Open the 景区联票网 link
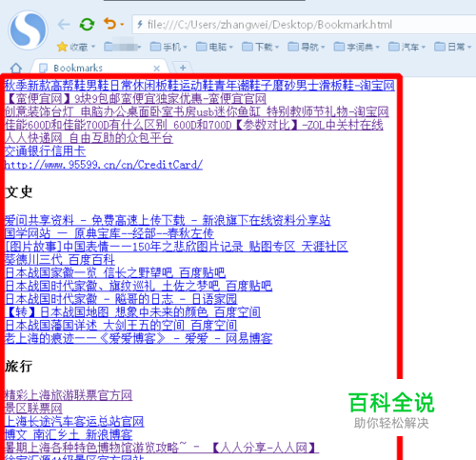The height and width of the screenshot is (460, 476). pos(33,409)
